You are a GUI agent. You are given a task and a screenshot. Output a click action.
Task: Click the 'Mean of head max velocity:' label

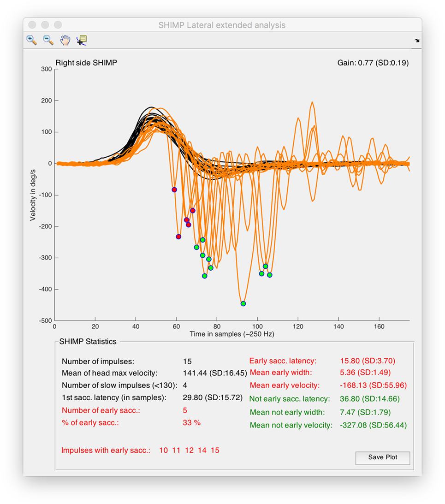[x=110, y=373]
